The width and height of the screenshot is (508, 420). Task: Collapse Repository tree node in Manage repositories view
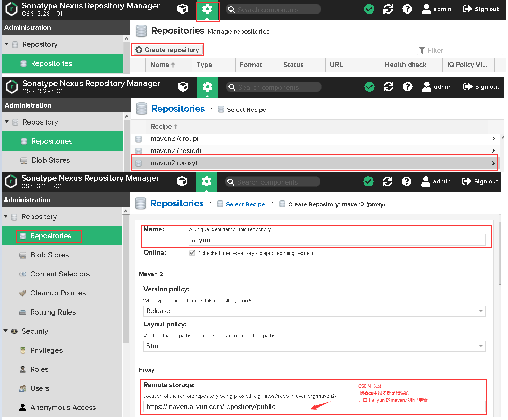pyautogui.click(x=6, y=44)
